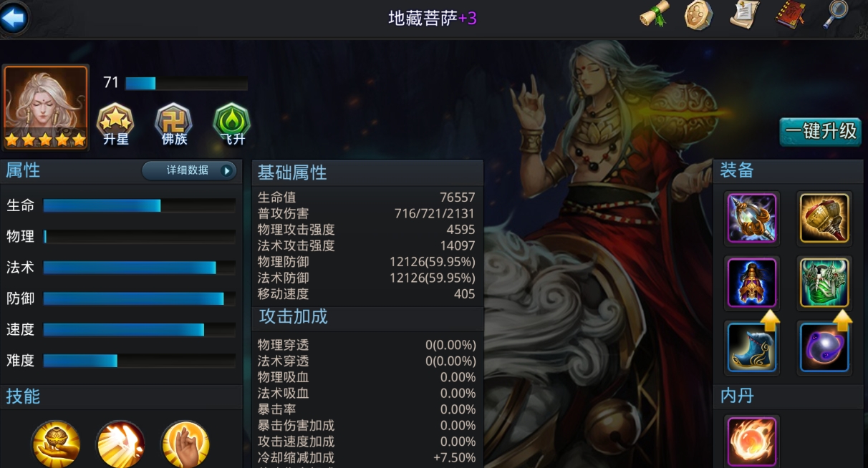The width and height of the screenshot is (868, 468).
Task: Click the 一键升级 button
Action: coord(821,132)
